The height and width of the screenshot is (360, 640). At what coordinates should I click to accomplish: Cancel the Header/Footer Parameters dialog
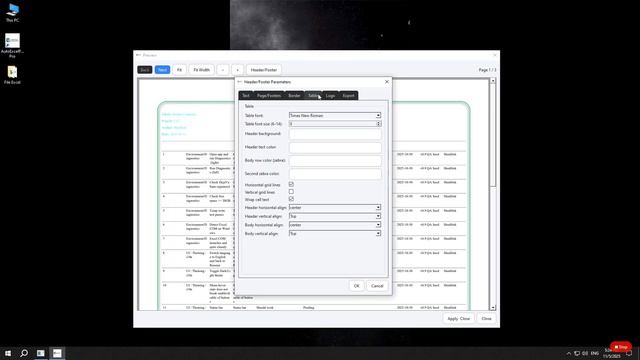377,286
